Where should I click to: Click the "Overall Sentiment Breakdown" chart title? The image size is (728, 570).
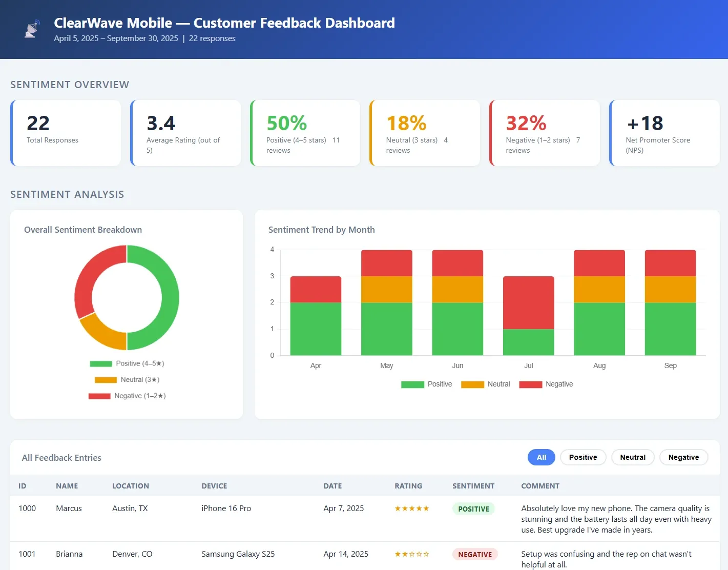click(x=83, y=230)
